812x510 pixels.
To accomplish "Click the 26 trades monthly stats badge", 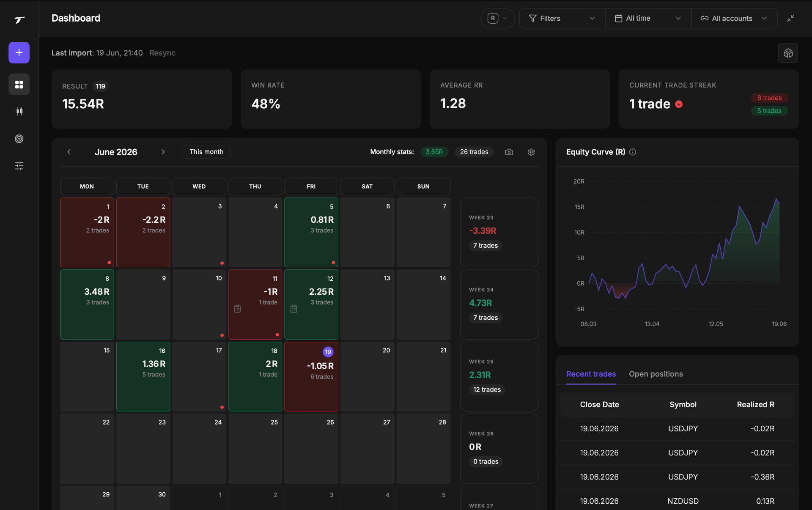I will pos(474,152).
